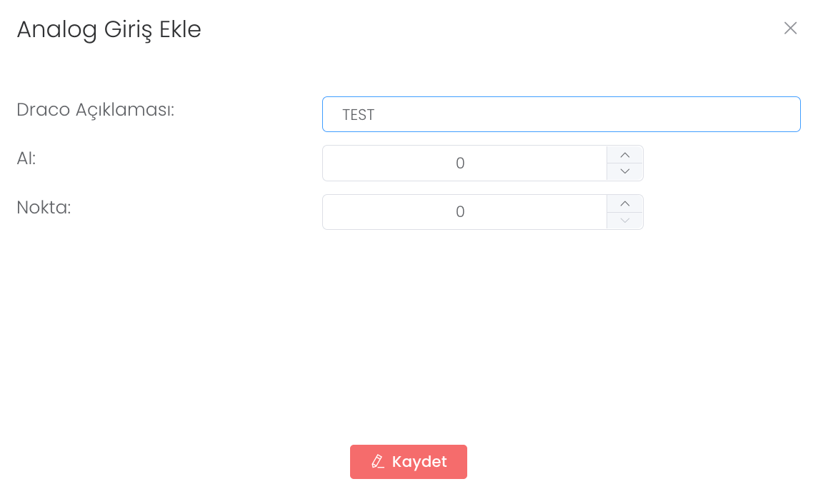The height and width of the screenshot is (504, 823).
Task: Select the 0 value in AI field
Action: click(x=460, y=163)
